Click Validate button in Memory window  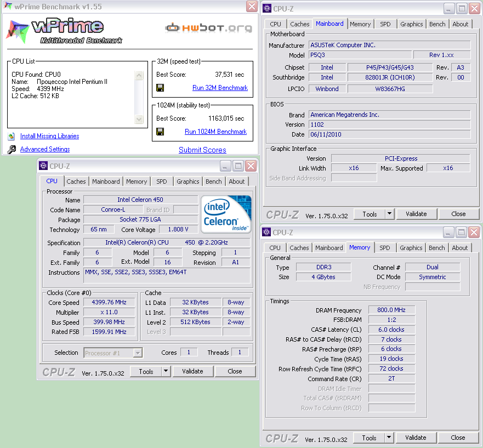[x=416, y=438]
